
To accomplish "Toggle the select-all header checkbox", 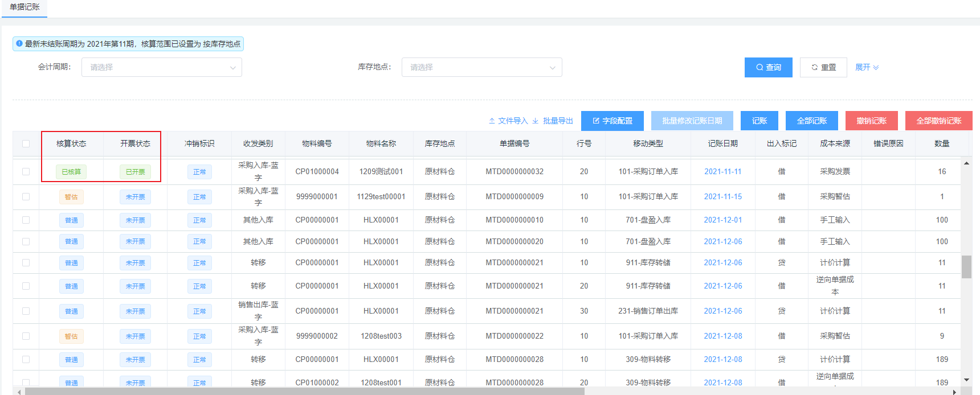I will pos(26,143).
